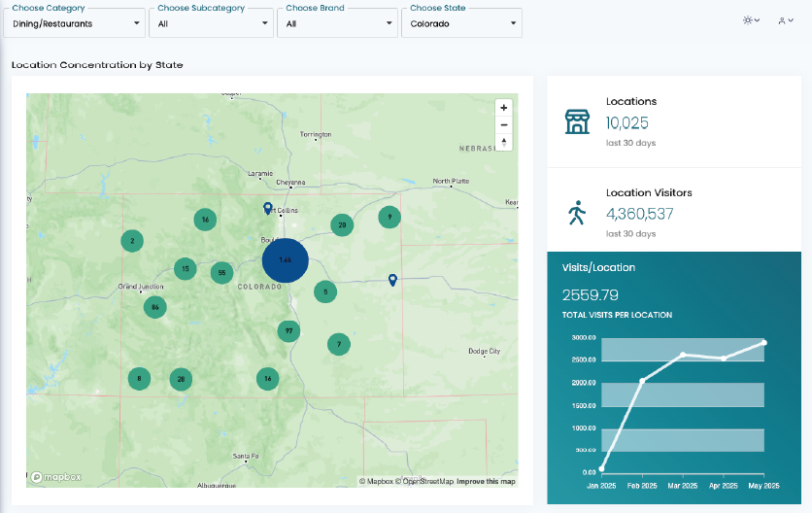Click the storefront Locations icon
The width and height of the screenshot is (812, 513).
(x=577, y=121)
